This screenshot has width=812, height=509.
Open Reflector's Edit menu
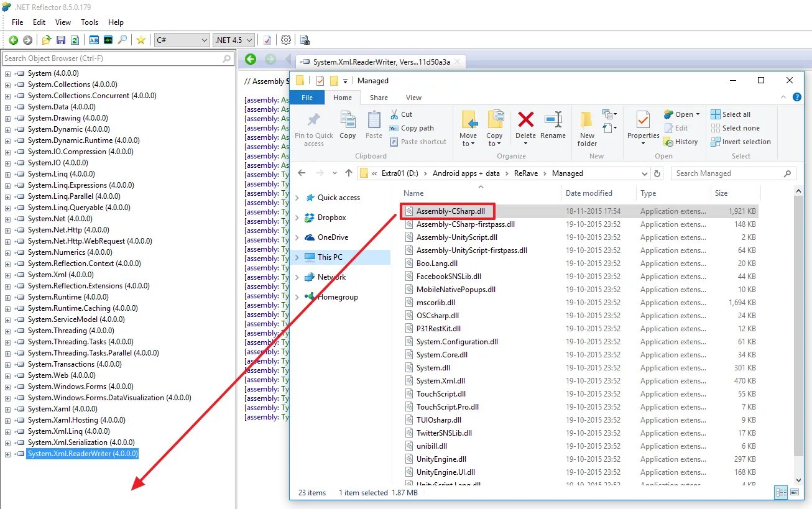[x=39, y=22]
